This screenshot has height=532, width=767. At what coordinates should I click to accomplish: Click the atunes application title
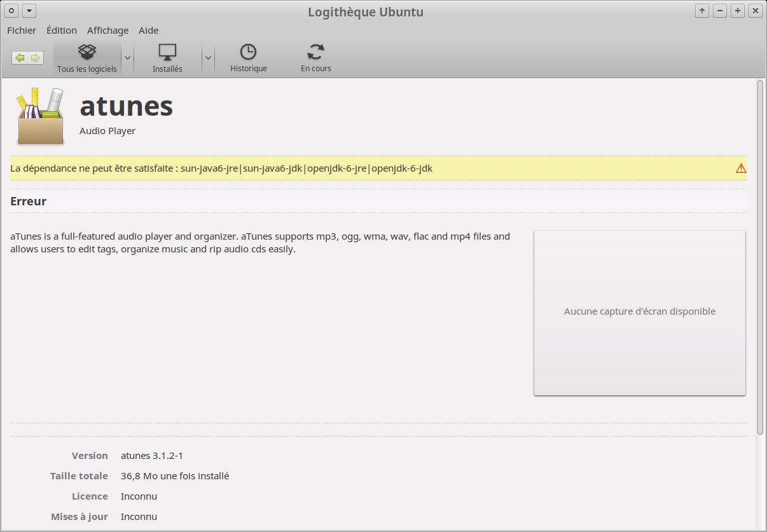[x=126, y=106]
